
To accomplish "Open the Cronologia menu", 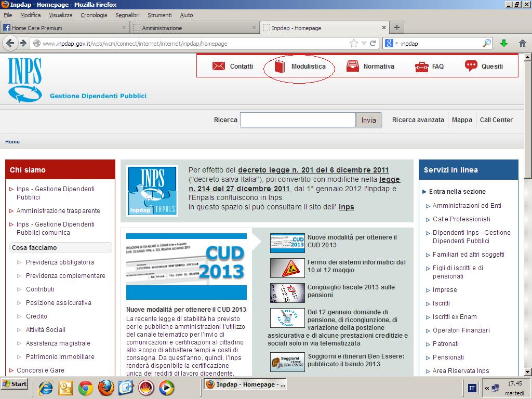I will [x=94, y=15].
